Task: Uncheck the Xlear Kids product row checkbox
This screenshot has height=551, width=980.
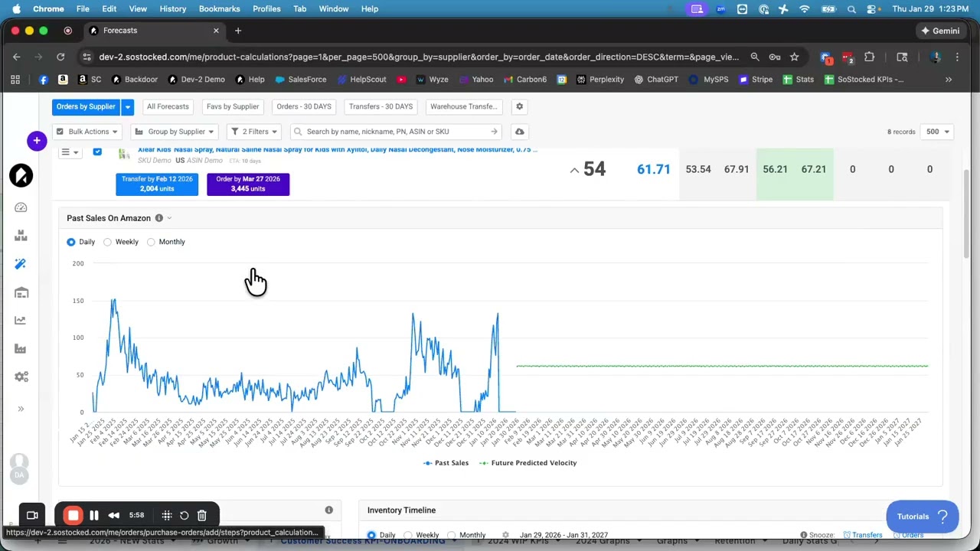Action: pos(97,152)
